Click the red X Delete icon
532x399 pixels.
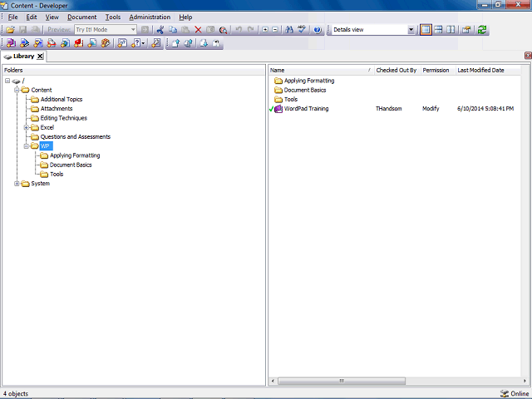[198, 30]
